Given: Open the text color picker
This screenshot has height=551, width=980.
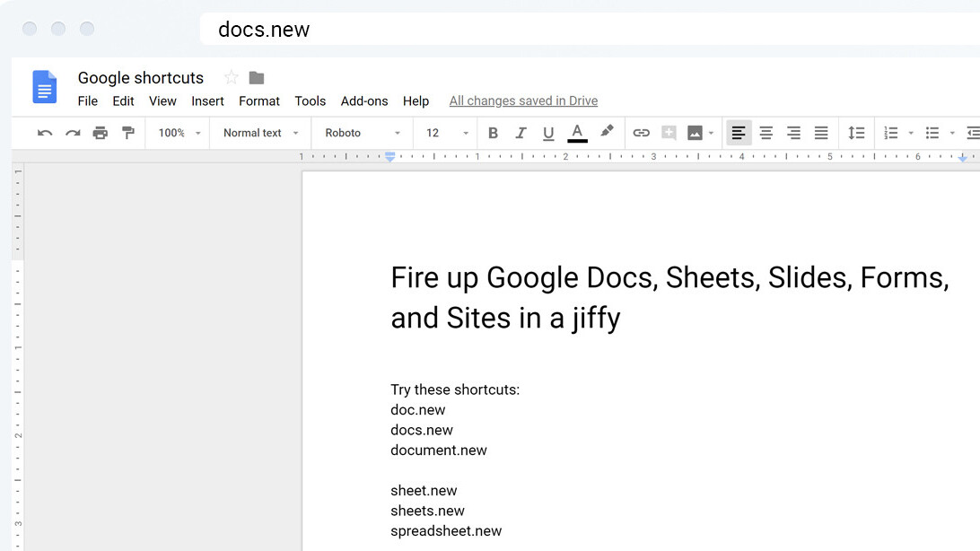Looking at the screenshot, I should pos(577,132).
